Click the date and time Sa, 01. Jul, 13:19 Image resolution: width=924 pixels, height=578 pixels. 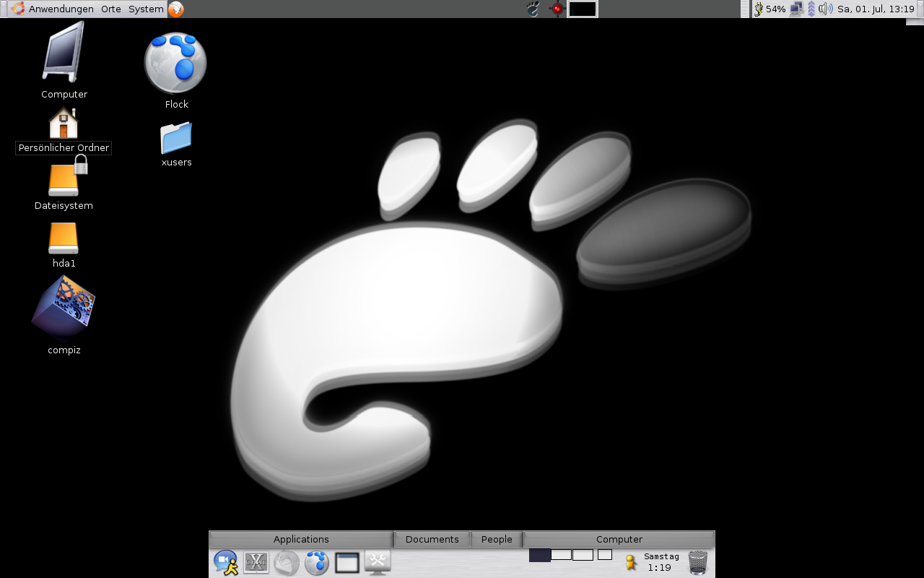876,9
